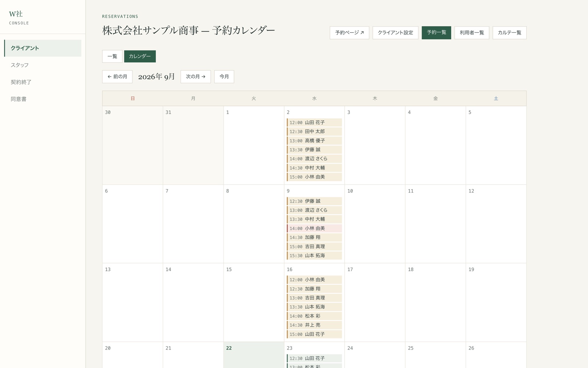Viewport: 588px width, 368px height.
Task: Go to 次の月
Action: tap(196, 77)
